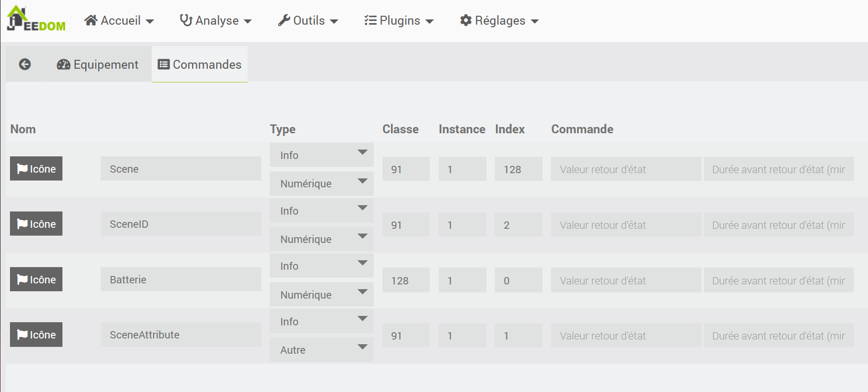868x392 pixels.
Task: Switch to the Equipement tab
Action: [x=98, y=65]
